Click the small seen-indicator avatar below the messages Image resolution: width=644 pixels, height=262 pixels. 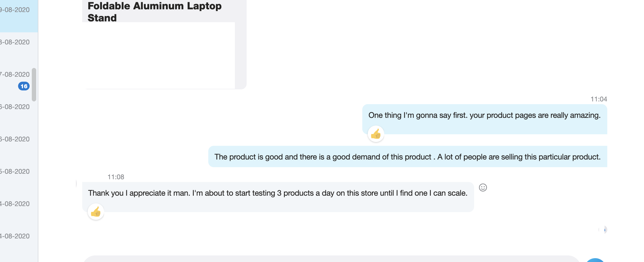(603, 230)
